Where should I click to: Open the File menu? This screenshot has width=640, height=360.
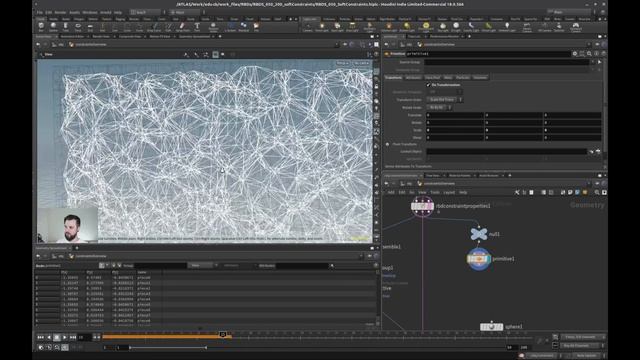coord(40,13)
